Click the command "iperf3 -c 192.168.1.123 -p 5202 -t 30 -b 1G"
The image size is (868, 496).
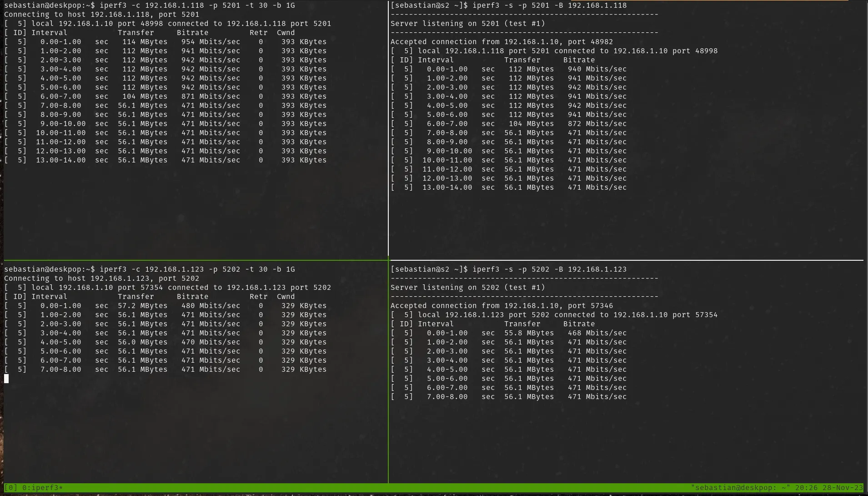197,269
